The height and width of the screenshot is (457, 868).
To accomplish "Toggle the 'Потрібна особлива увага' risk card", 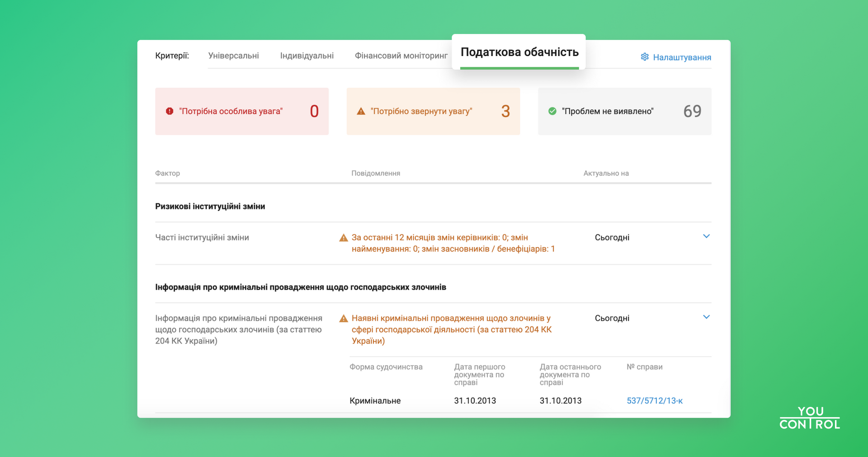I will click(242, 111).
